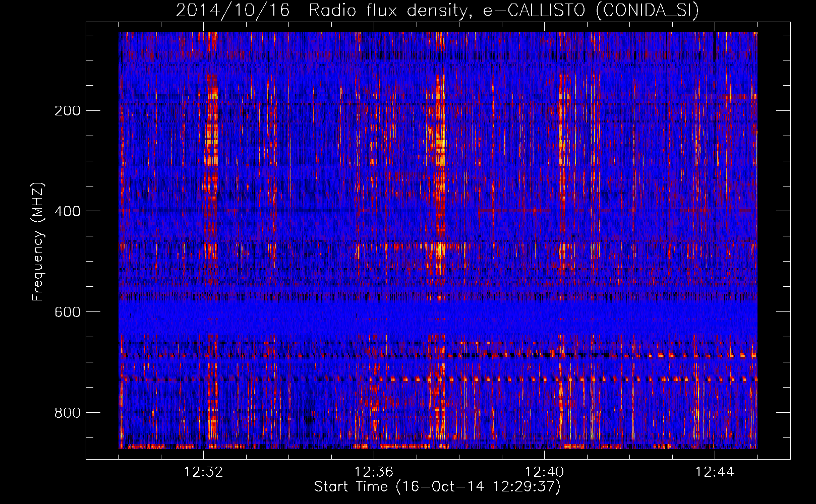This screenshot has height=504, width=816.
Task: Click the date '2014/10/16' in the title
Action: [233, 10]
